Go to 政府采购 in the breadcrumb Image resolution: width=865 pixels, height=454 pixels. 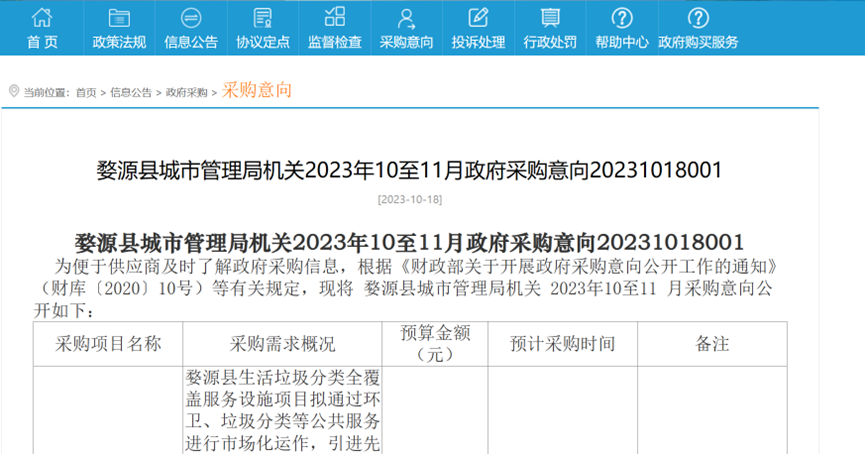click(x=186, y=93)
